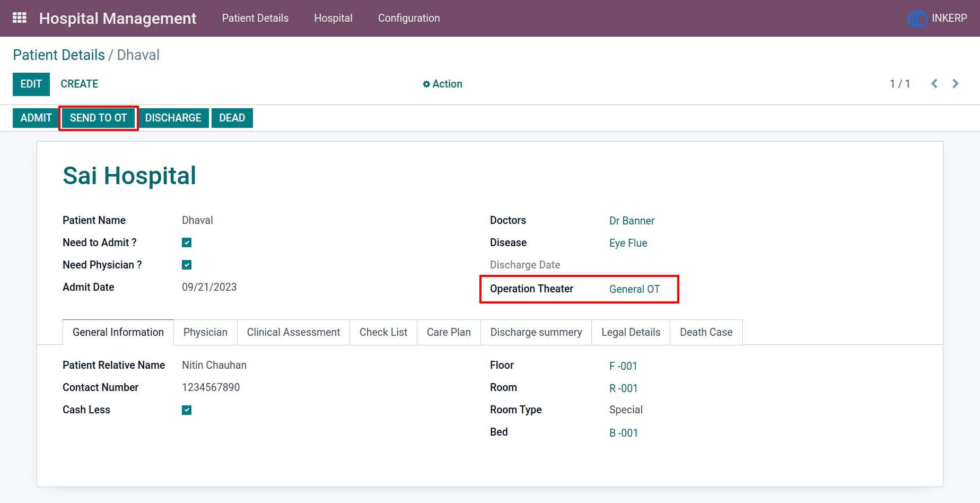Open the General OT link

(634, 289)
